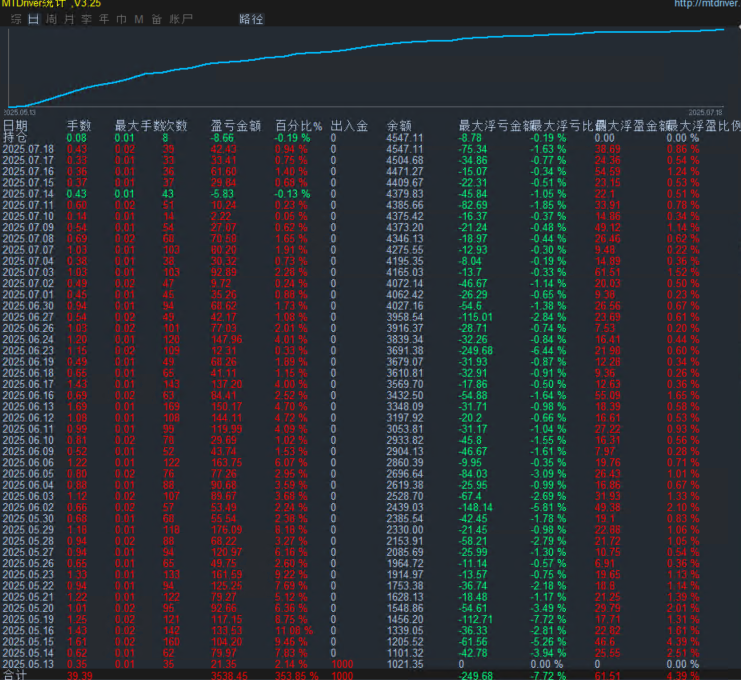This screenshot has width=741, height=680.
Task: Click balance value 1753.38
Action: click(x=405, y=586)
